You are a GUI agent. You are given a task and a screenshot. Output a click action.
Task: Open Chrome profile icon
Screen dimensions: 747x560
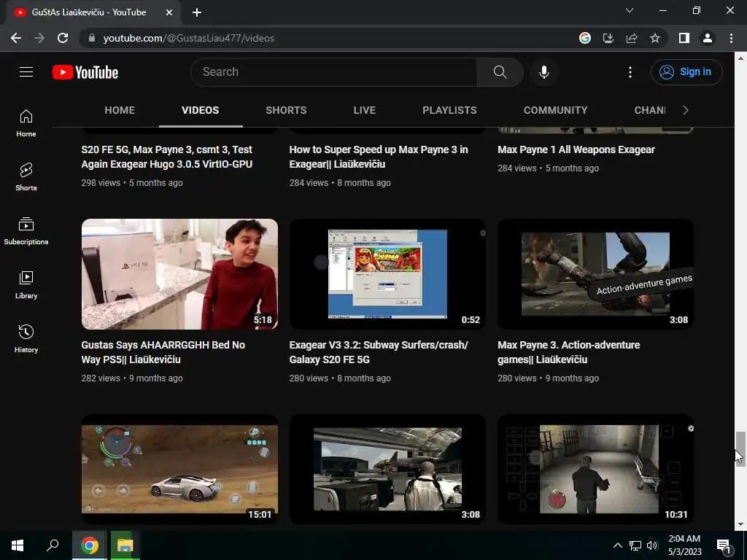tap(708, 38)
